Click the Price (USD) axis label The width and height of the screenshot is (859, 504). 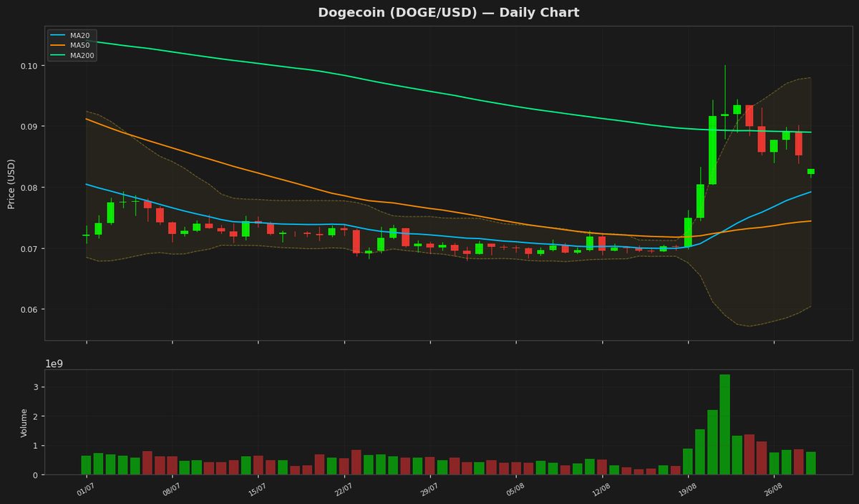coord(11,183)
